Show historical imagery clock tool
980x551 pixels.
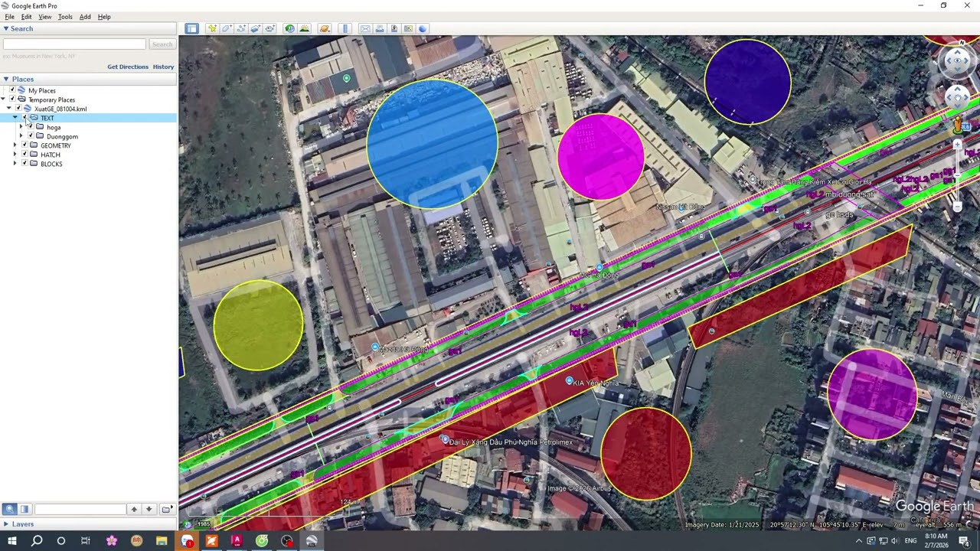pyautogui.click(x=289, y=28)
